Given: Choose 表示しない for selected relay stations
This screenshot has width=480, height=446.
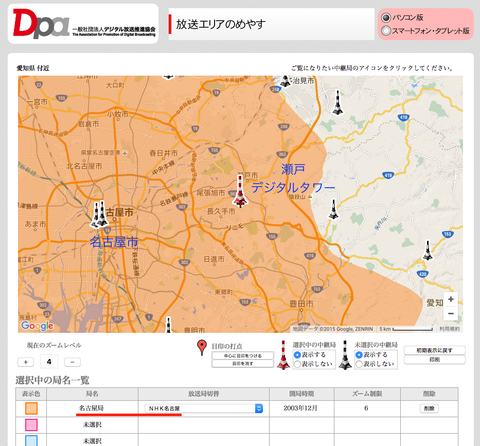Looking at the screenshot, I should coord(297,364).
